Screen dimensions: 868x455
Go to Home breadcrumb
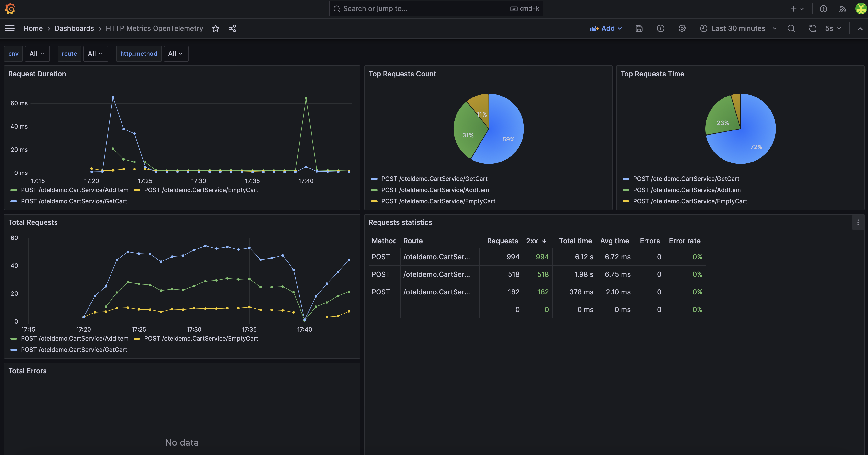tap(33, 29)
